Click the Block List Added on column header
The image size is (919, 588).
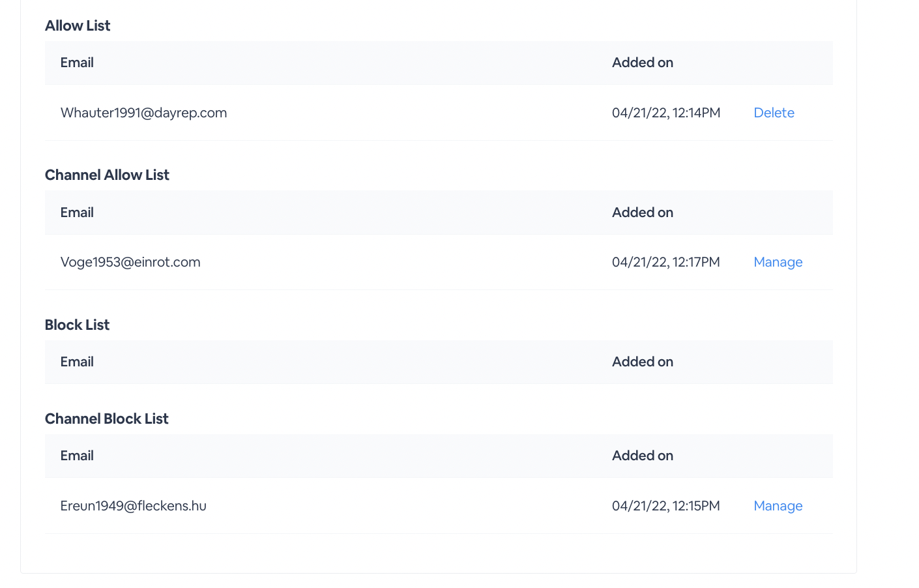coord(643,362)
